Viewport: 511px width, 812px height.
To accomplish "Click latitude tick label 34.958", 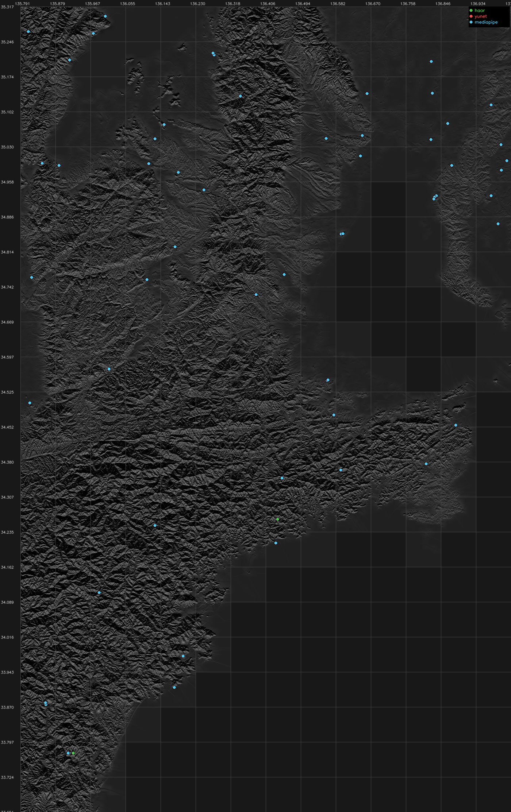I will 7,182.
